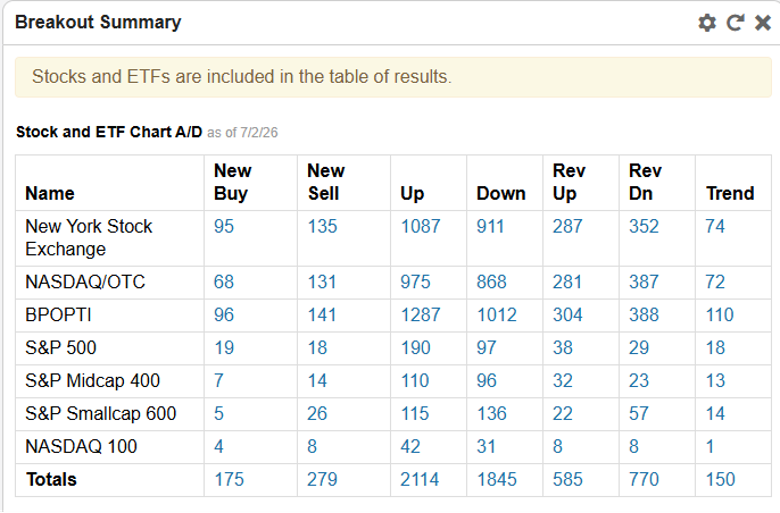Select the BPOPTI row name
The width and height of the screenshot is (780, 513).
tap(58, 315)
